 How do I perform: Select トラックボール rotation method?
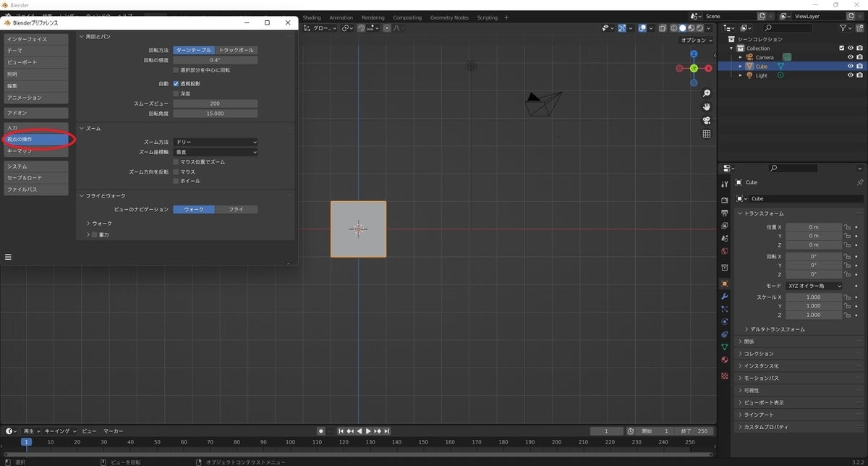tap(237, 50)
